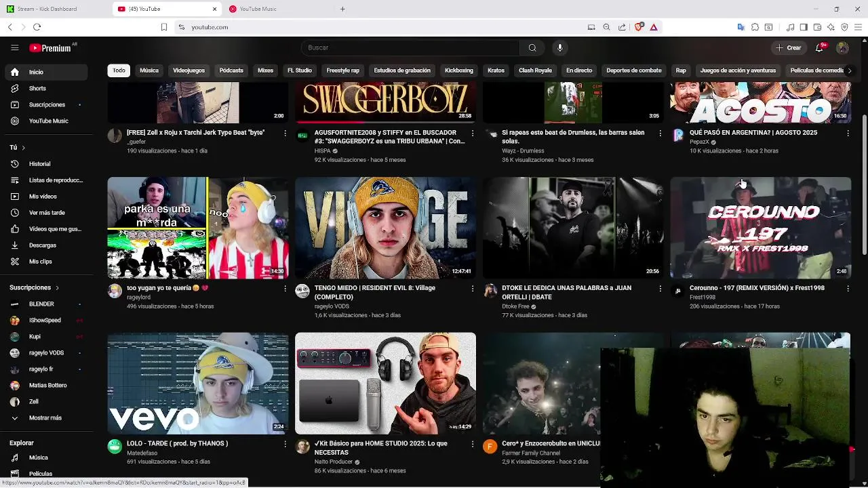This screenshot has width=868, height=488.
Task: Expand the Tú section chevron
Action: (23, 147)
